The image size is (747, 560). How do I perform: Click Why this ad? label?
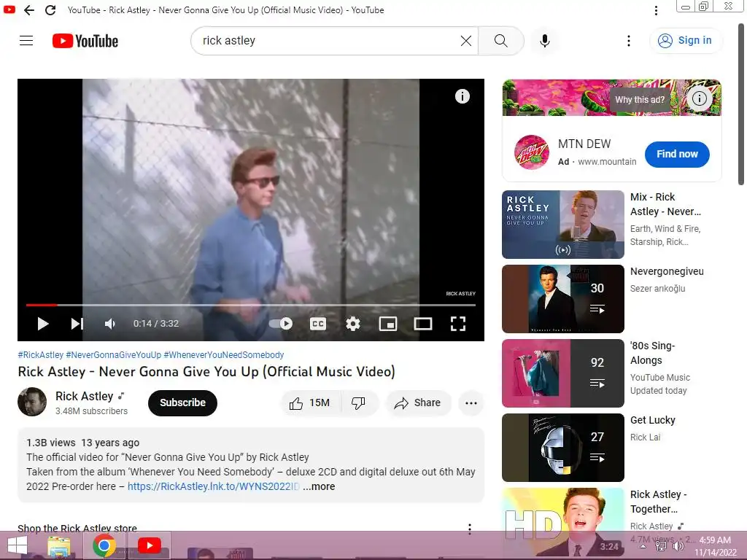pyautogui.click(x=639, y=99)
